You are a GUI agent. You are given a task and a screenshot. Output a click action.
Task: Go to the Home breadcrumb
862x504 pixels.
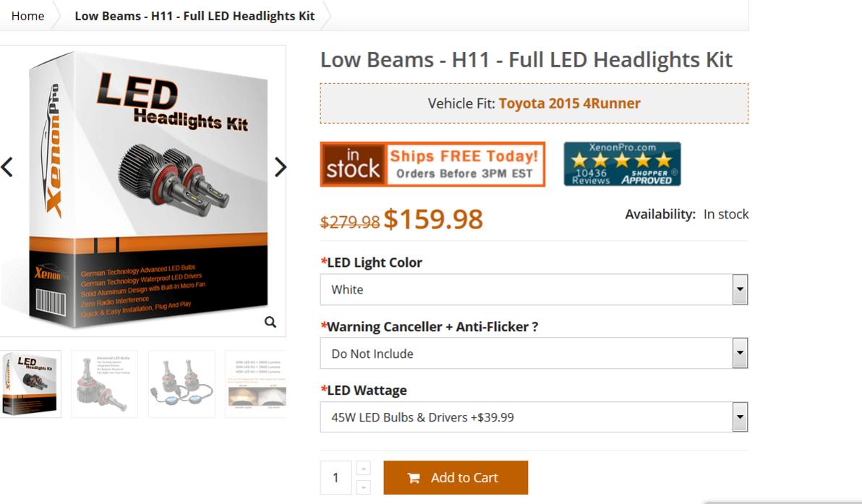pyautogui.click(x=27, y=16)
